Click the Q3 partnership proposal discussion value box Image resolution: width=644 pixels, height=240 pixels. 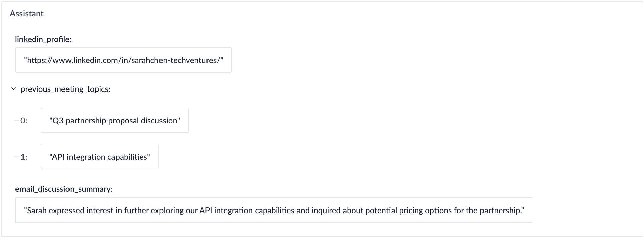click(x=114, y=120)
